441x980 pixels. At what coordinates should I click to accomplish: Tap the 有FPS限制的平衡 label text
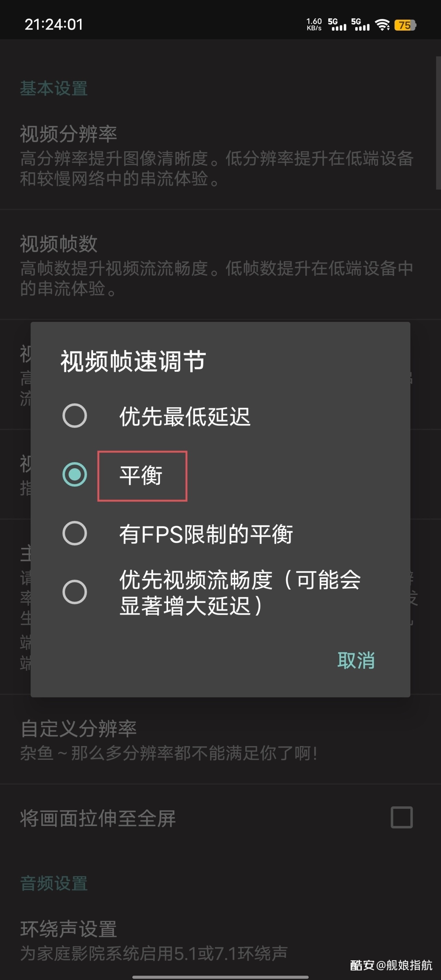click(206, 534)
